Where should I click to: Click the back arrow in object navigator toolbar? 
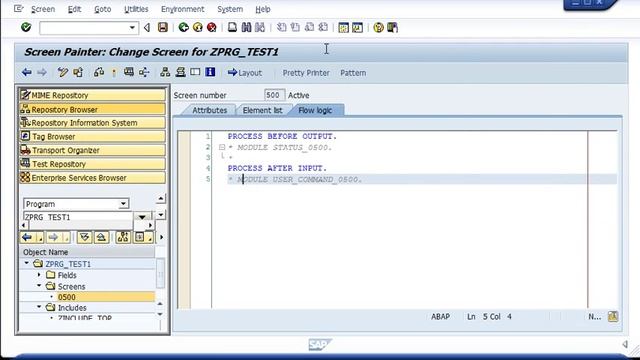(27, 237)
